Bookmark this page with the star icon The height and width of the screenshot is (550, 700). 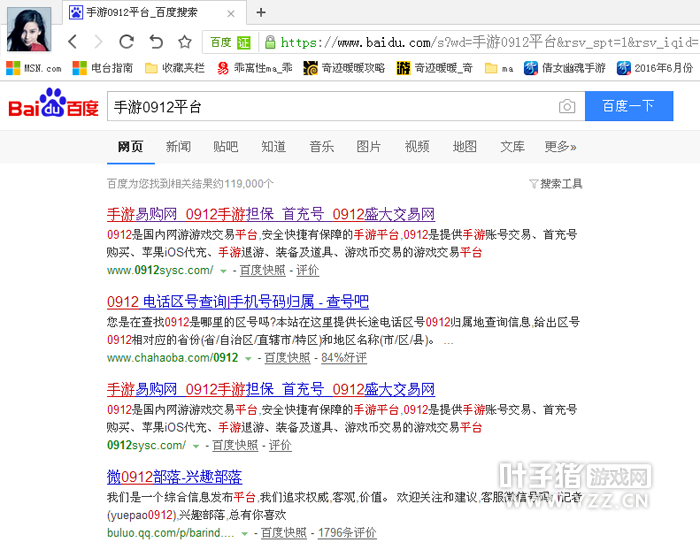point(185,42)
